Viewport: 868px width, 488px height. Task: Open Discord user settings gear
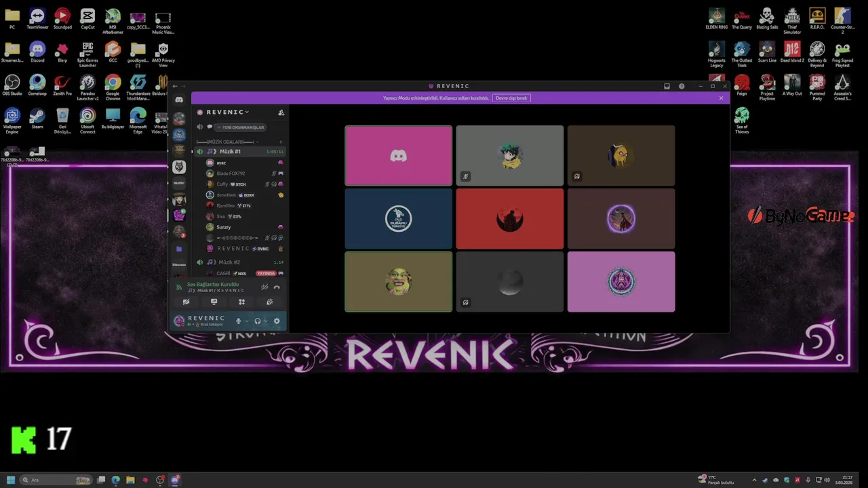[x=277, y=321]
